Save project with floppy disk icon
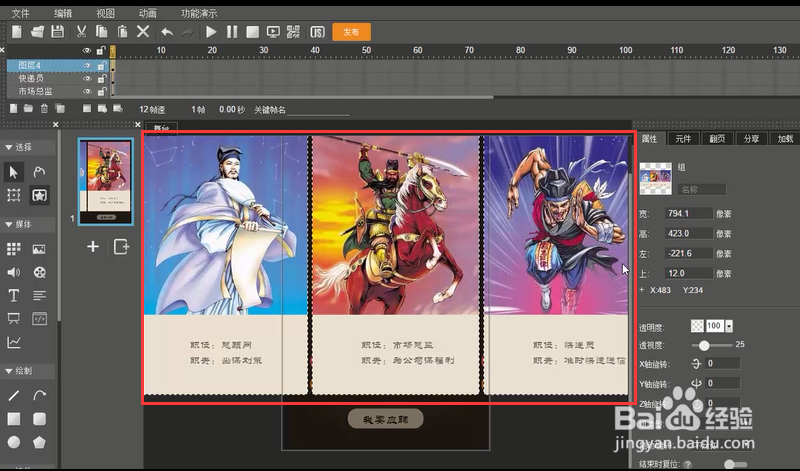Viewport: 800px width, 471px height. pyautogui.click(x=58, y=32)
